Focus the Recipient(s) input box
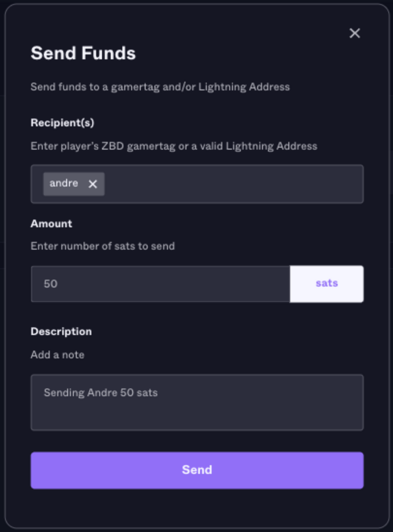 [233, 184]
